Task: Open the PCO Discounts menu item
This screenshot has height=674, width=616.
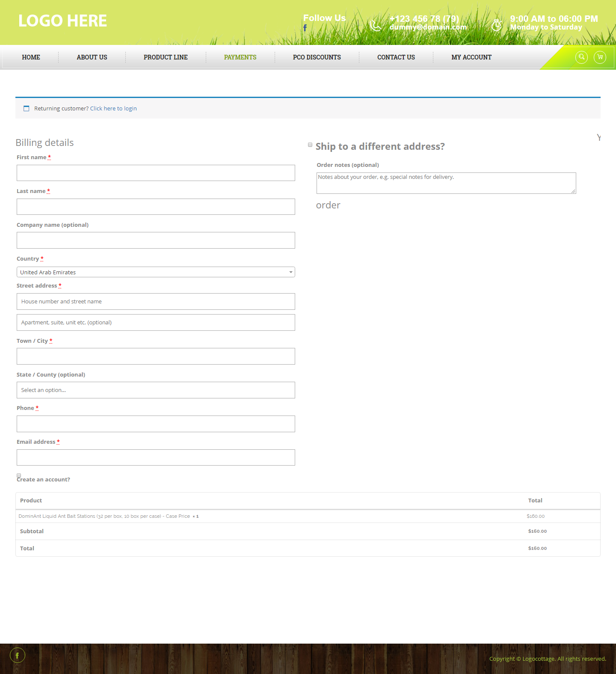Action: [317, 57]
